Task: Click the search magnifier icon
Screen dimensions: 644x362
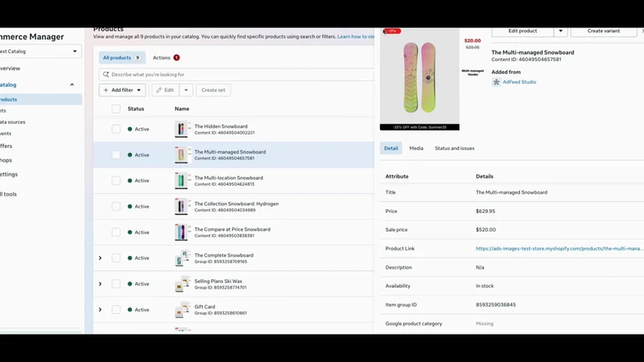Action: (x=106, y=74)
